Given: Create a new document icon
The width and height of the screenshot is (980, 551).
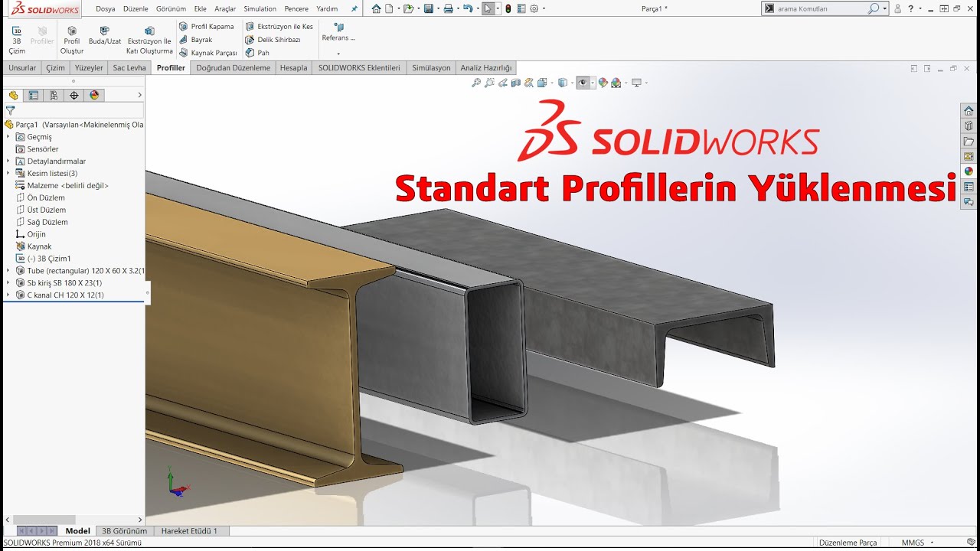Looking at the screenshot, I should point(389,9).
